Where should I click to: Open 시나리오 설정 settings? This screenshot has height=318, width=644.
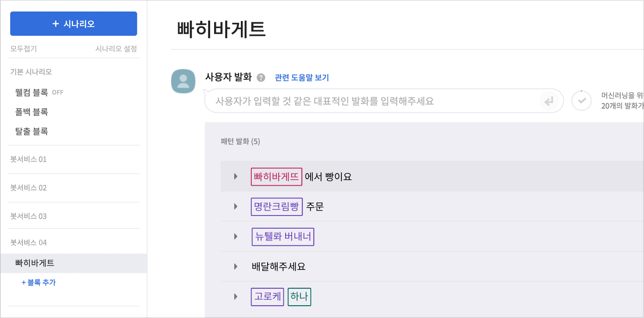(116, 49)
